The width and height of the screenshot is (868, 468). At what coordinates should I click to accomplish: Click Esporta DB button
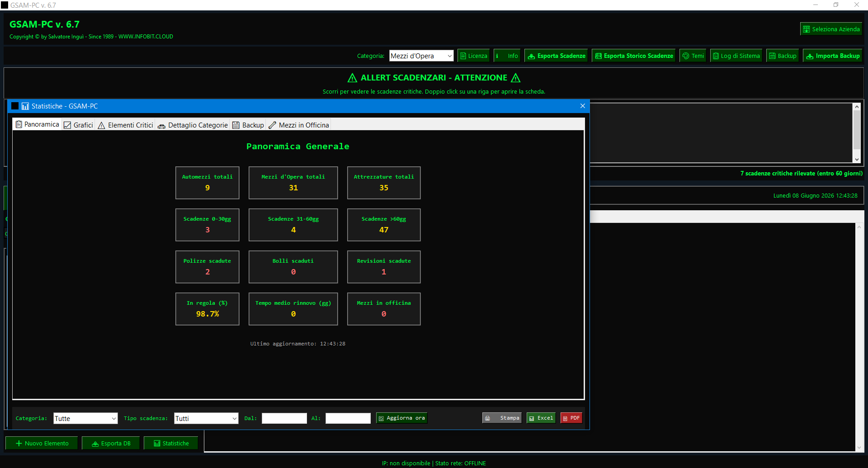[x=111, y=443]
